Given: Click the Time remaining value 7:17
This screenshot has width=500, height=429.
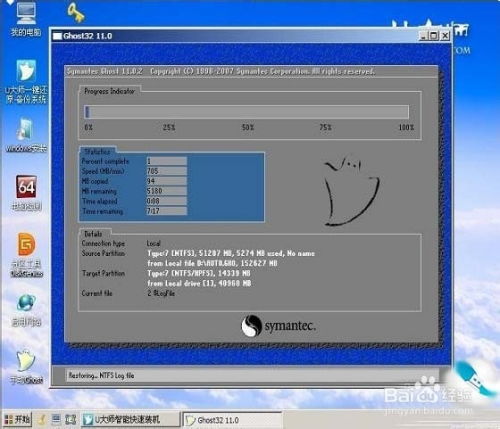Looking at the screenshot, I should coord(167,211).
